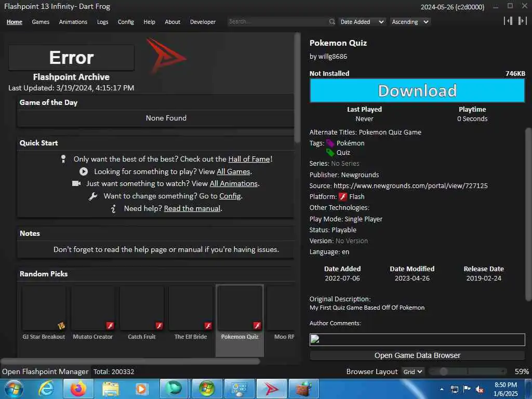The width and height of the screenshot is (532, 399).
Task: Open the file explorer taskbar icon
Action: tap(111, 389)
